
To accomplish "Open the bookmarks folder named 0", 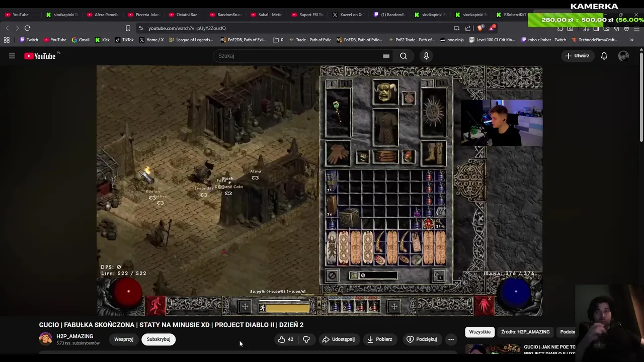I will coord(278,40).
